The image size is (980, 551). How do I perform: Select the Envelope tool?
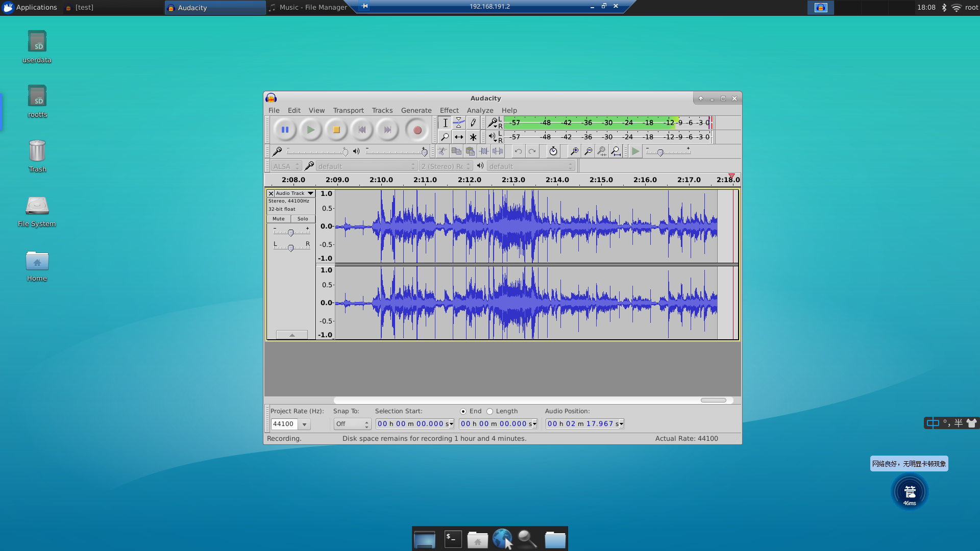tap(459, 122)
